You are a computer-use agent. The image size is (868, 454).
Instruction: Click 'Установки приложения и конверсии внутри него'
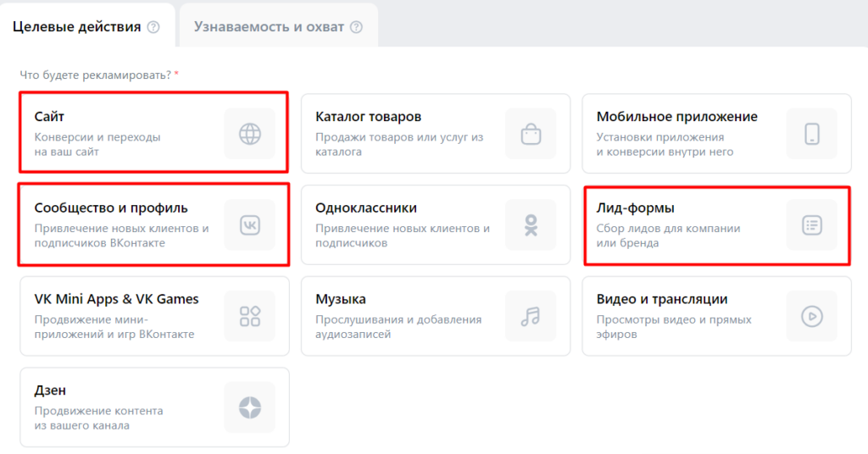665,144
